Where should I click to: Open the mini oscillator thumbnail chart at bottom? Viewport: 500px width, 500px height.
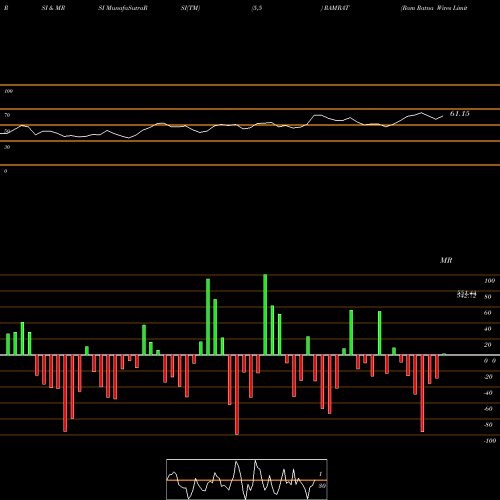[x=247, y=479]
